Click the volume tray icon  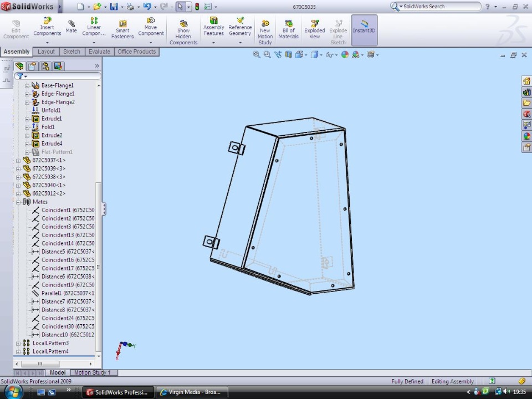(x=507, y=392)
